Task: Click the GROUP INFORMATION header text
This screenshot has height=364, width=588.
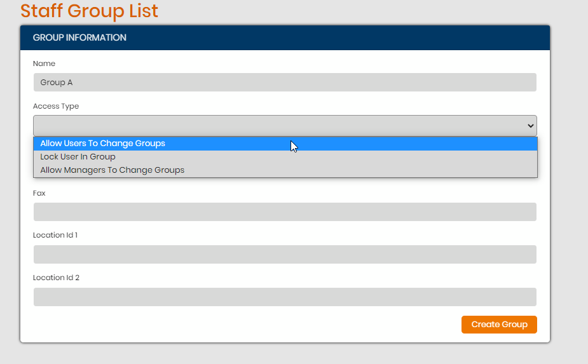Action: 79,37
